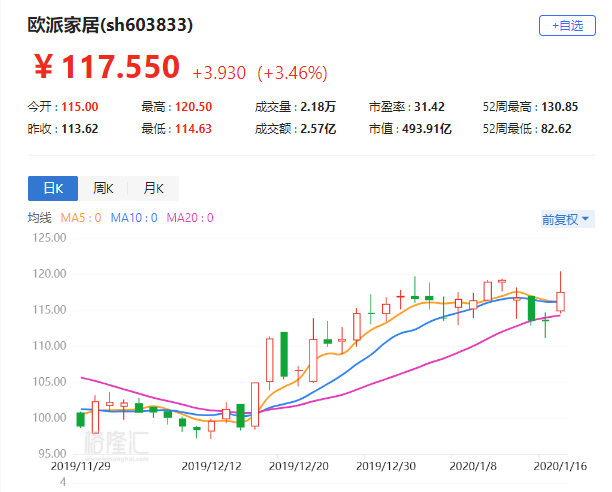Click the current price ¥117.550
The width and height of the screenshot is (612, 492).
click(x=107, y=67)
